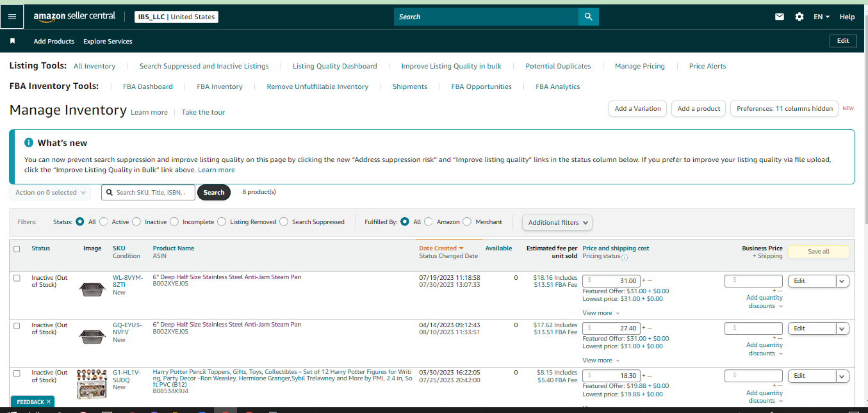Open Improve Listing Quality in bulk
868x413 pixels.
click(452, 66)
